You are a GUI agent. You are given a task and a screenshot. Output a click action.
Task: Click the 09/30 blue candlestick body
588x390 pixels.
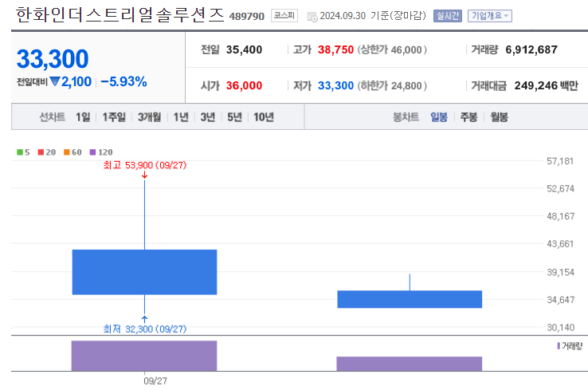[x=410, y=299]
